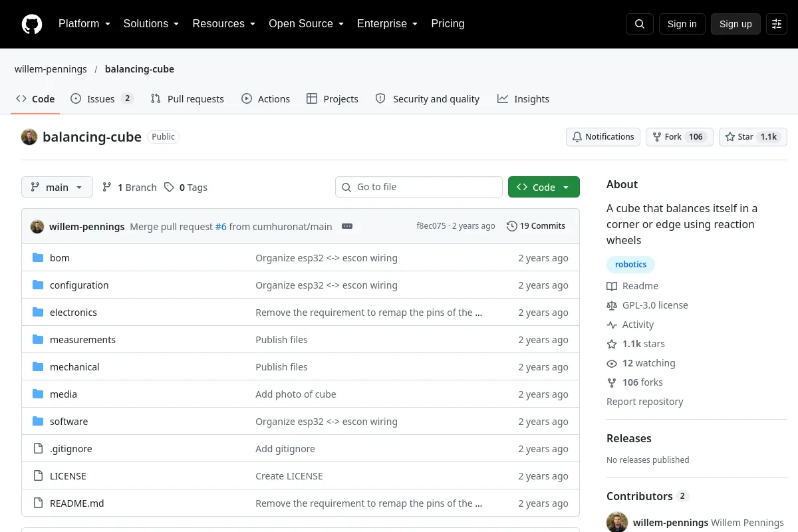798x532 pixels.
Task: Click the watching eye icon
Action: point(612,363)
